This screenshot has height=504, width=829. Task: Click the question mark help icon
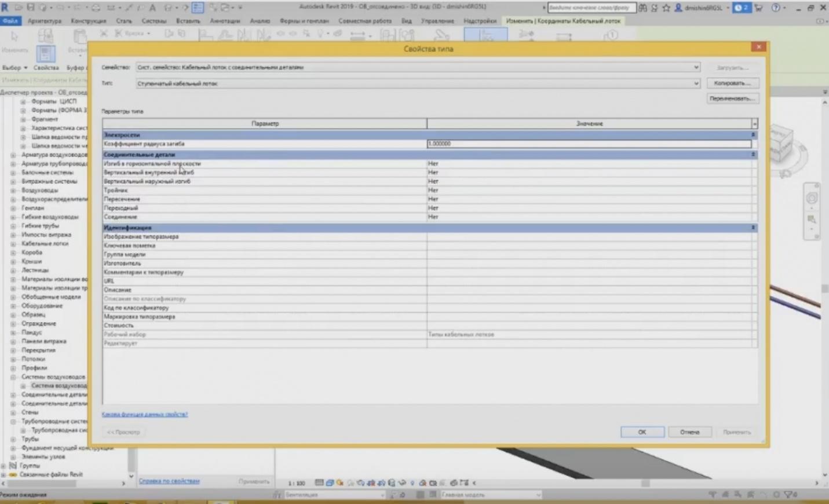pyautogui.click(x=776, y=8)
